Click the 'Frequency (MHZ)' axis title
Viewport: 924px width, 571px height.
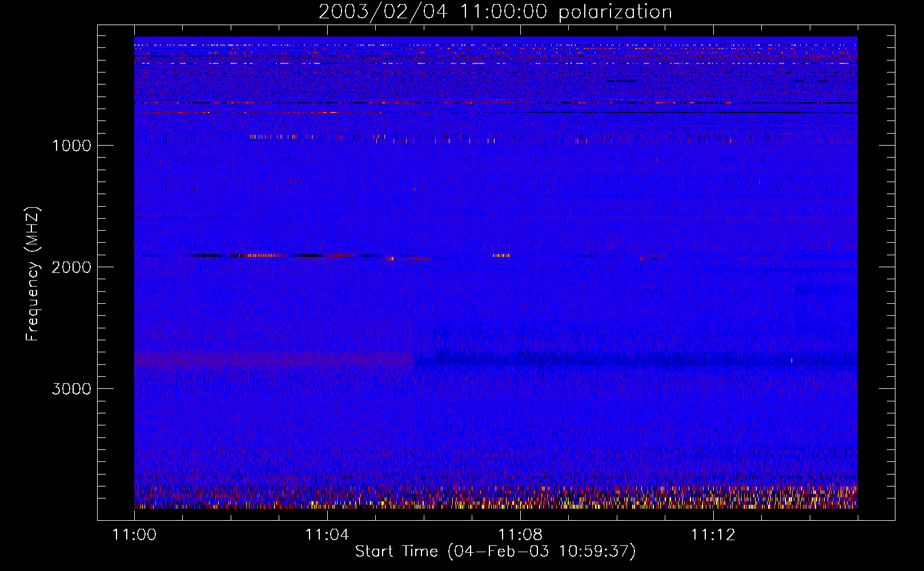point(32,274)
